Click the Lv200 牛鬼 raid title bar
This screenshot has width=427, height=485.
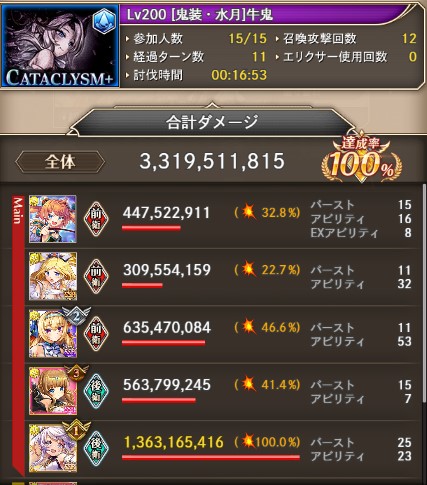click(263, 15)
